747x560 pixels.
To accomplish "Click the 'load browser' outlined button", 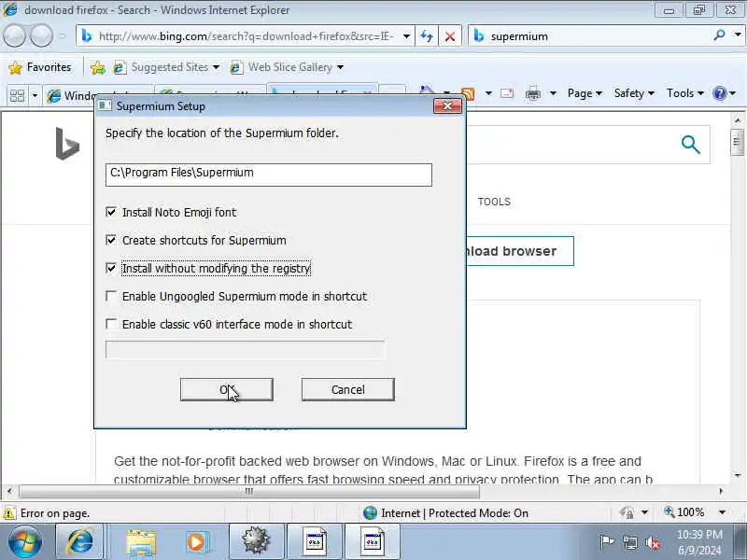I will (x=519, y=251).
